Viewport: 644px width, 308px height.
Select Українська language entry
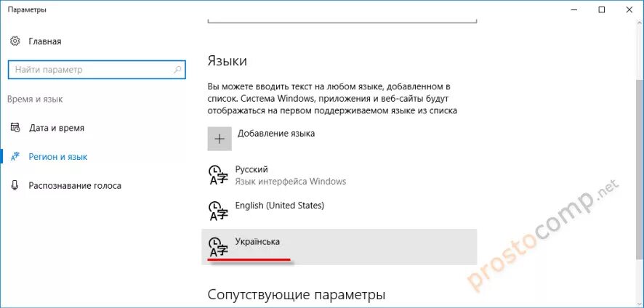(x=339, y=247)
